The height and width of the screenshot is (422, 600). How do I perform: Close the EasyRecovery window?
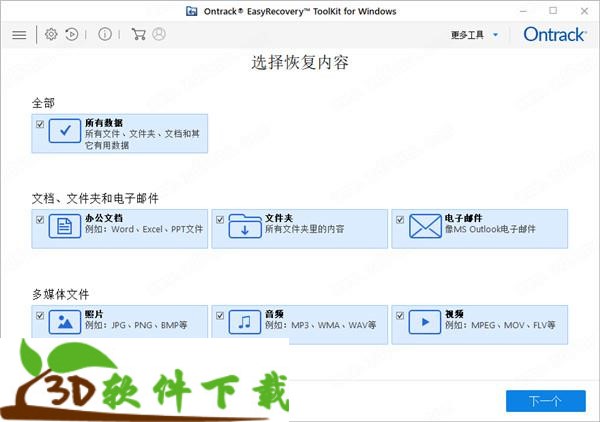[584, 11]
